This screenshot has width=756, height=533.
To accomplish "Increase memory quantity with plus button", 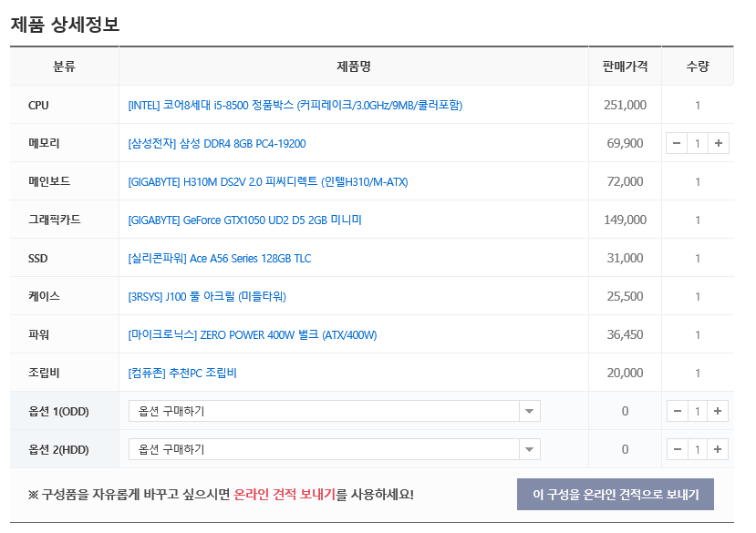I will 719,143.
